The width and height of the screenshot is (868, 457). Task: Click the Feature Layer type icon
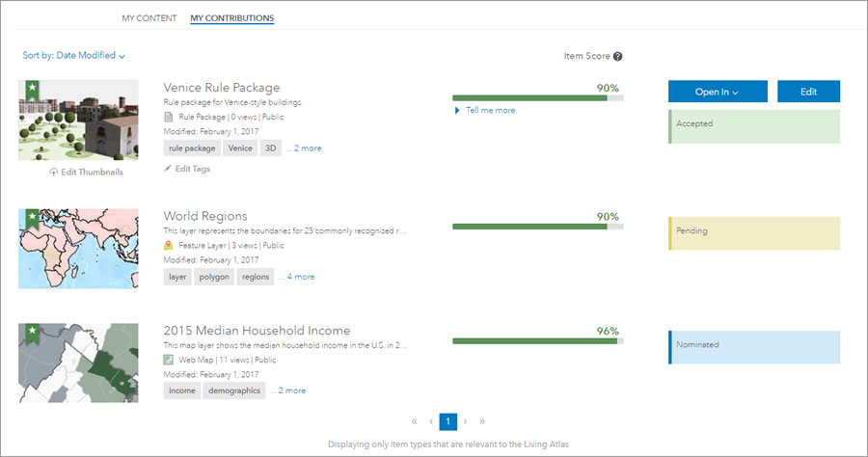pos(169,246)
